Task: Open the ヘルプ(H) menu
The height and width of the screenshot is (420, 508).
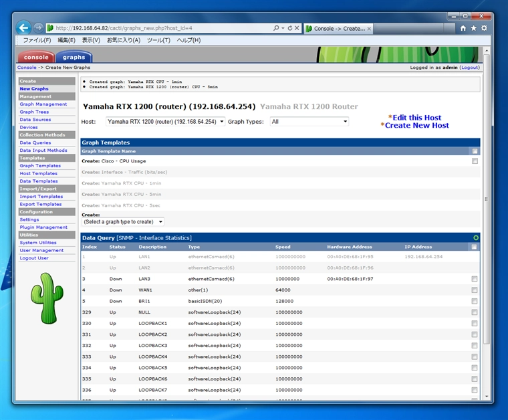Action: [x=188, y=40]
